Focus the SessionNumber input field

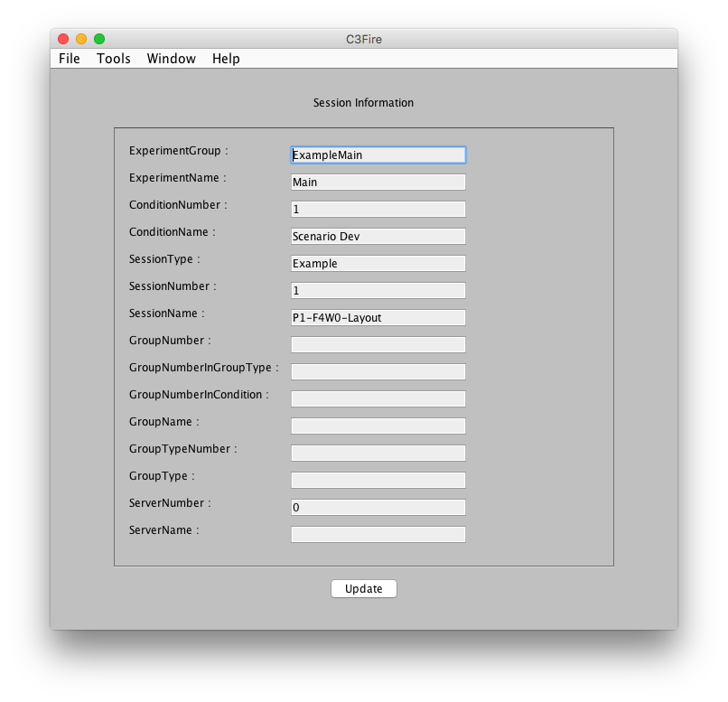(378, 291)
